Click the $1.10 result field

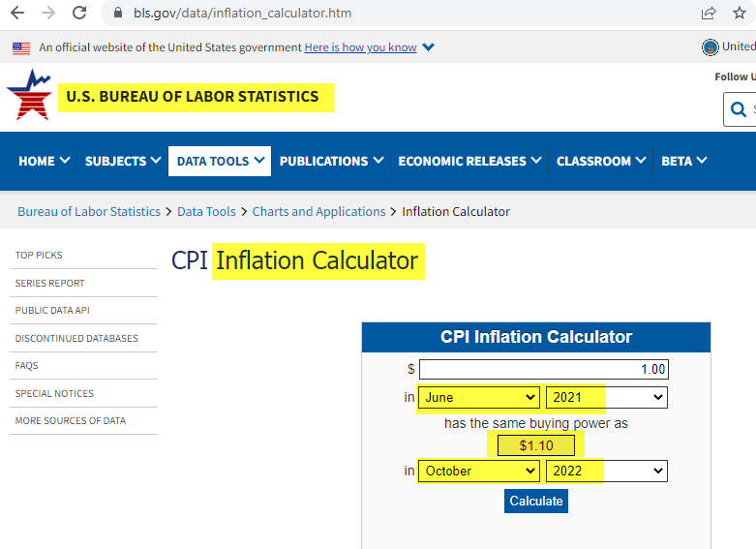pos(536,445)
